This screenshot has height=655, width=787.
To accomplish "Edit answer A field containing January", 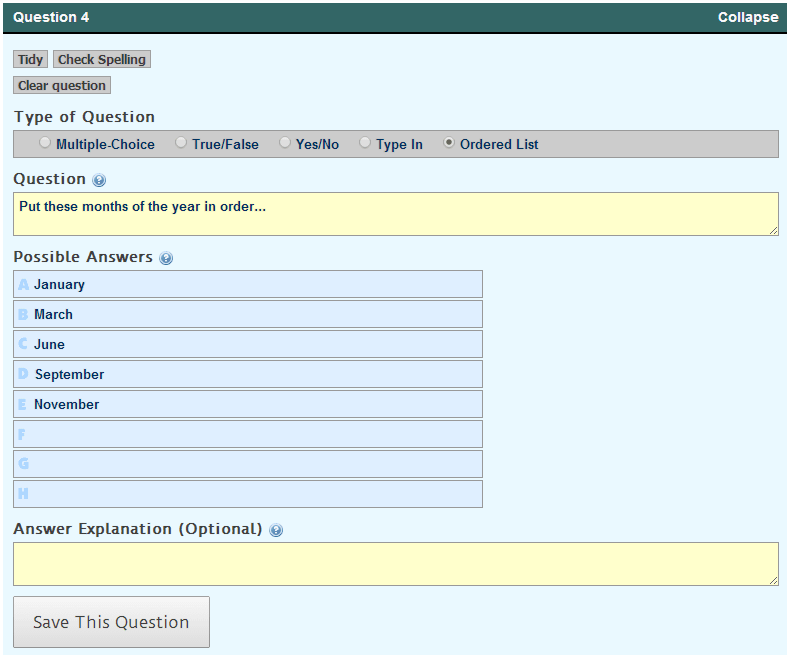I will (248, 284).
